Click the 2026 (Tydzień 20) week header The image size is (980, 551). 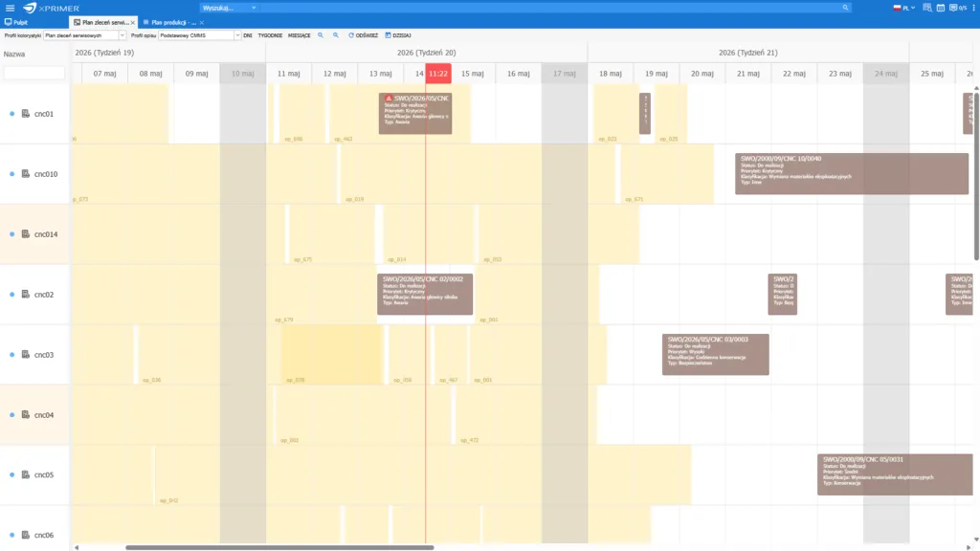click(426, 53)
